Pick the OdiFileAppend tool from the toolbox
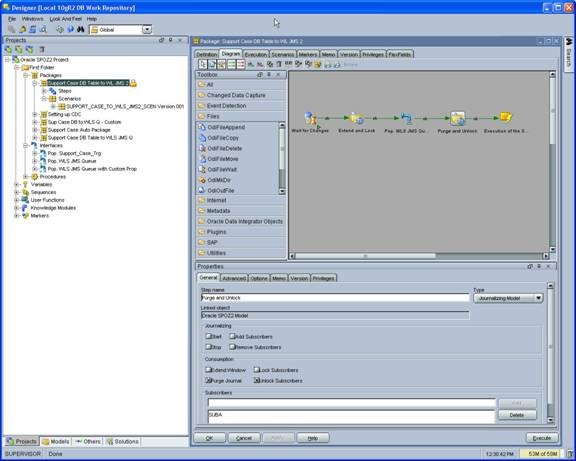Screen dimensions: 576x461 [222, 127]
